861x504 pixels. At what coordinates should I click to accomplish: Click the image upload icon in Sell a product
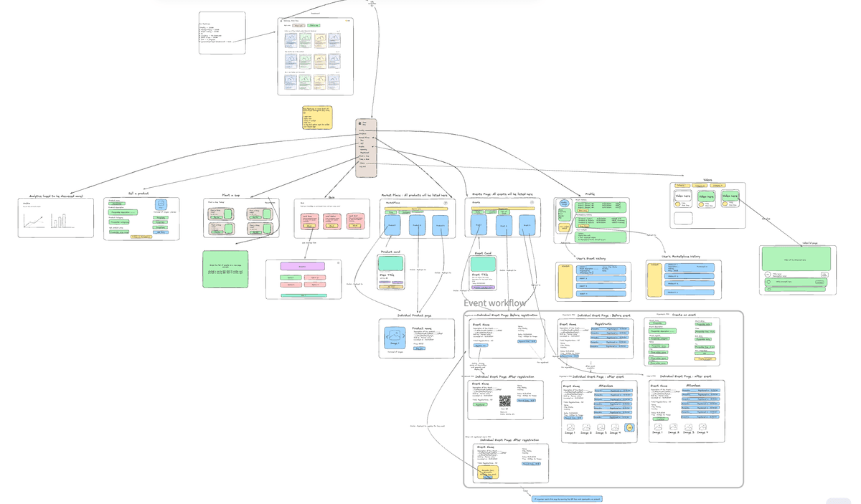pyautogui.click(x=161, y=204)
